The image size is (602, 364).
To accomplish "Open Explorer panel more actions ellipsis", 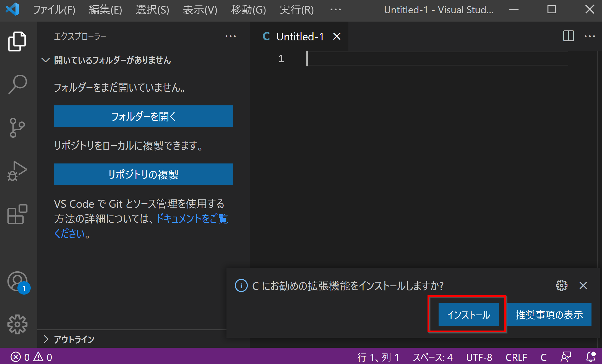I will tap(230, 36).
